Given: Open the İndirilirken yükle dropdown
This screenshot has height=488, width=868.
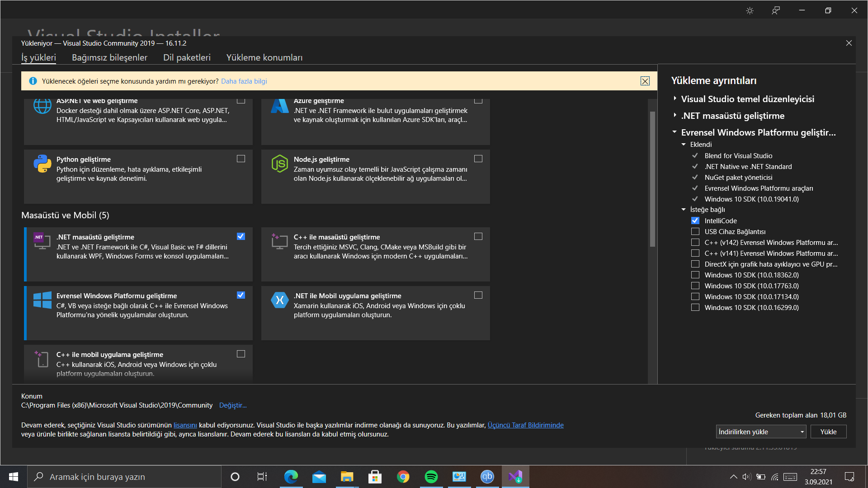Looking at the screenshot, I should click(x=761, y=432).
